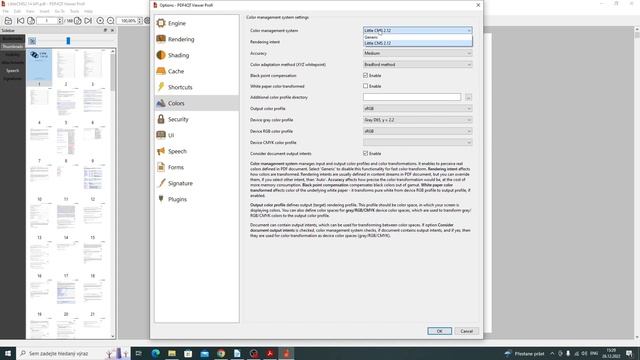
Task: Click OK in Options dialog
Action: coord(440,331)
